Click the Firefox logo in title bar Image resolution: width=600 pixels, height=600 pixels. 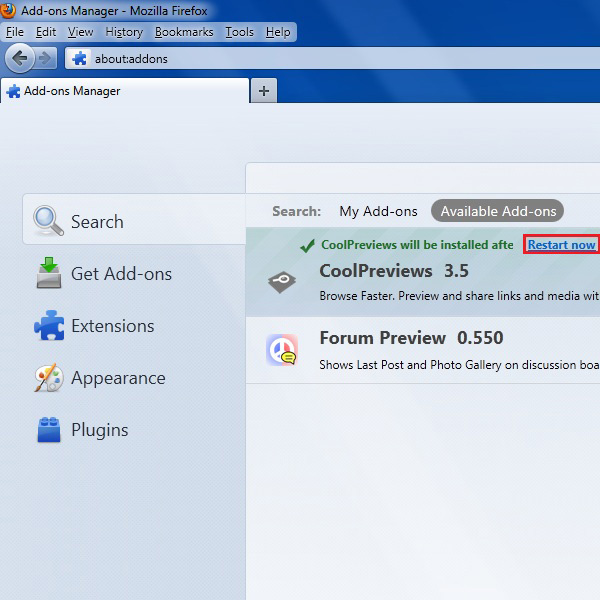click(8, 10)
